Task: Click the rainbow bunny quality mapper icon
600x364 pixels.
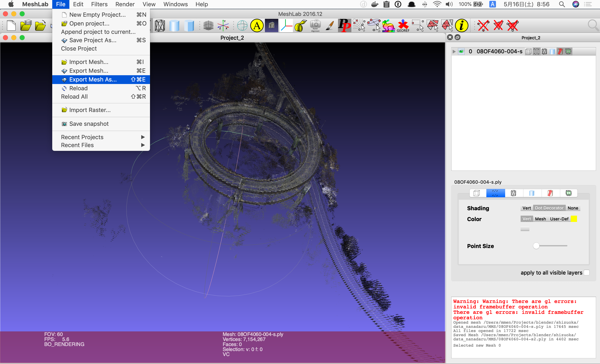Action: 388,25
